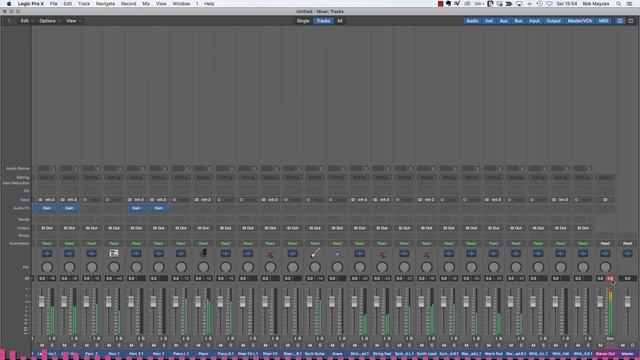Click the piano icon on the Piano track

(203, 253)
